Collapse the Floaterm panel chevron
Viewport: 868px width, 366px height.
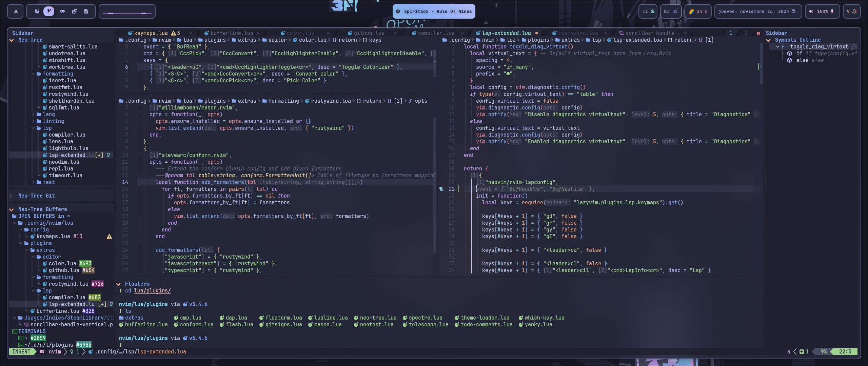pos(118,284)
